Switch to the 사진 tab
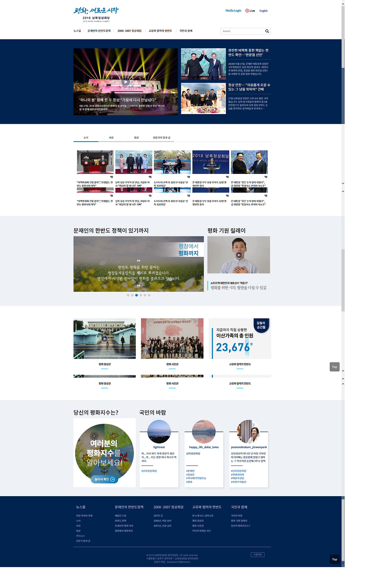 (x=111, y=138)
